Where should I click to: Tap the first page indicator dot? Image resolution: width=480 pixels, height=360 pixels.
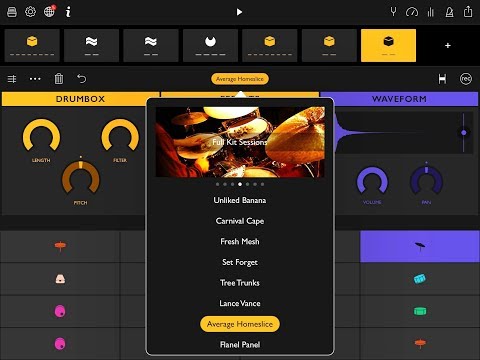click(217, 184)
